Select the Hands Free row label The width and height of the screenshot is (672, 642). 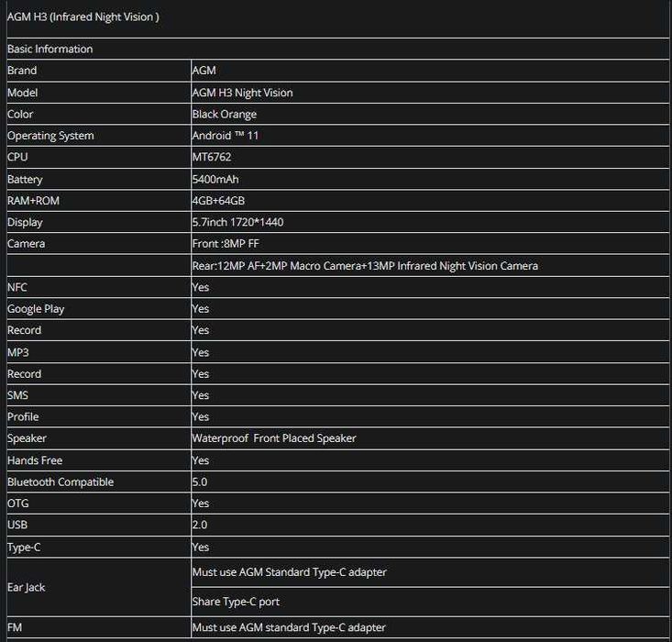(35, 460)
